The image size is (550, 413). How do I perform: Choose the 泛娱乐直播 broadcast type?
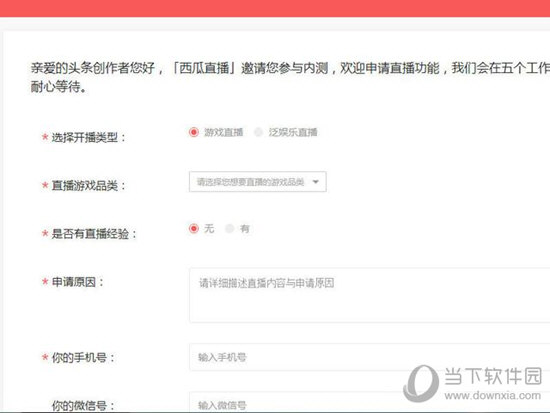259,132
